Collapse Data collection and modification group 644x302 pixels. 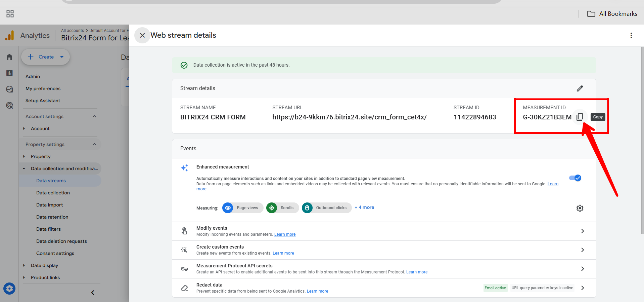point(24,168)
